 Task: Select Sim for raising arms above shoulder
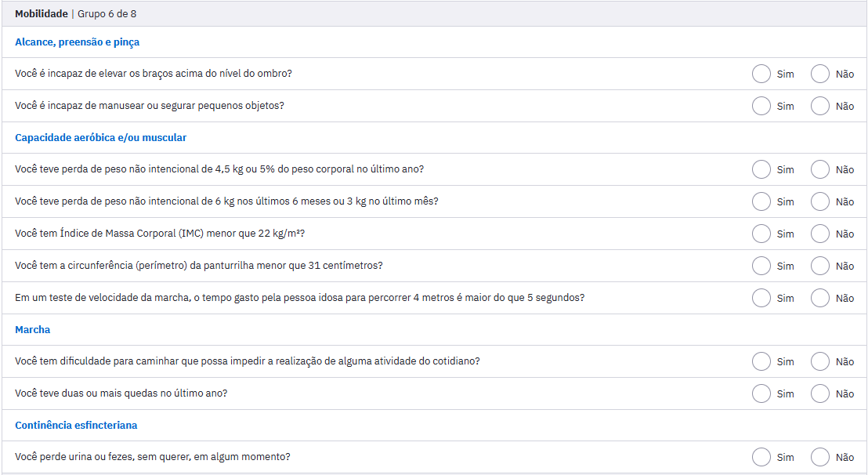tap(761, 74)
